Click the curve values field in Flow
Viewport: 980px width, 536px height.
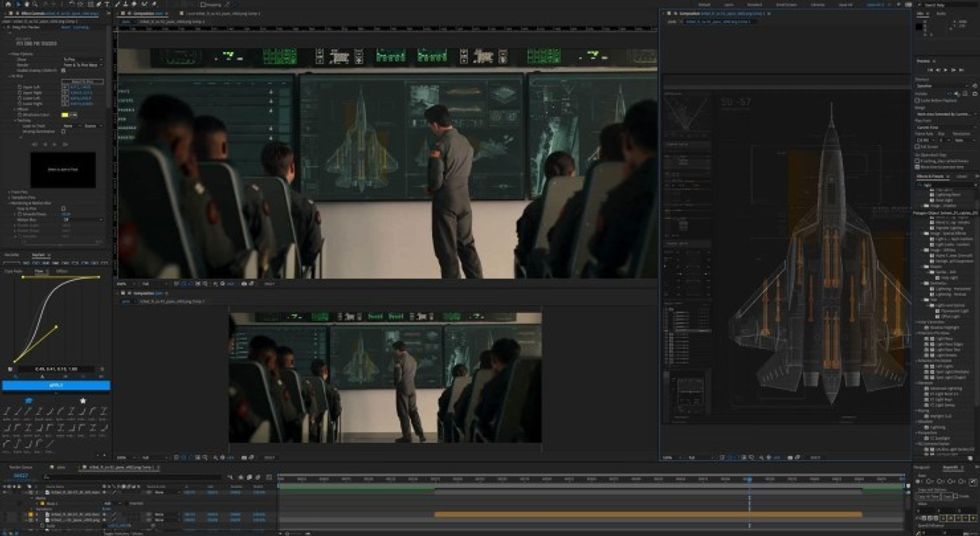56,369
